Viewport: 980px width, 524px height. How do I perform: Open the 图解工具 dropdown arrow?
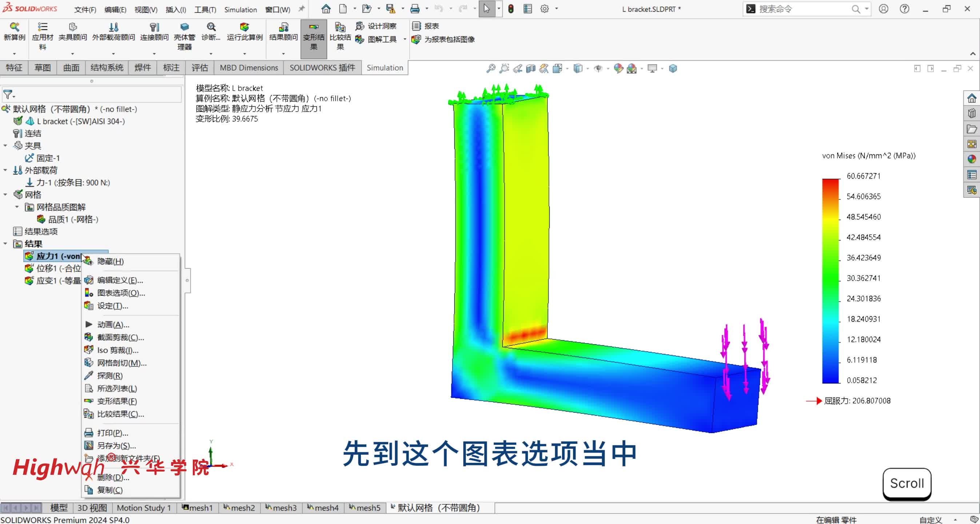(405, 39)
